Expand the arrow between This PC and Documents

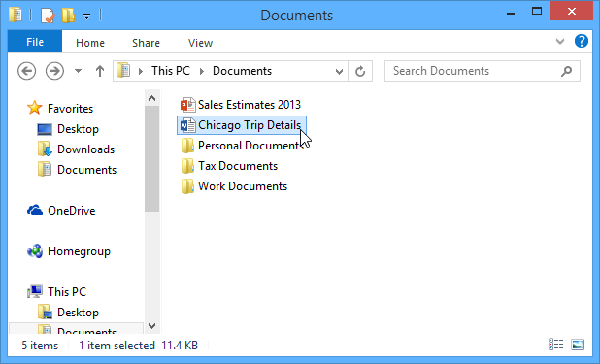click(x=202, y=71)
